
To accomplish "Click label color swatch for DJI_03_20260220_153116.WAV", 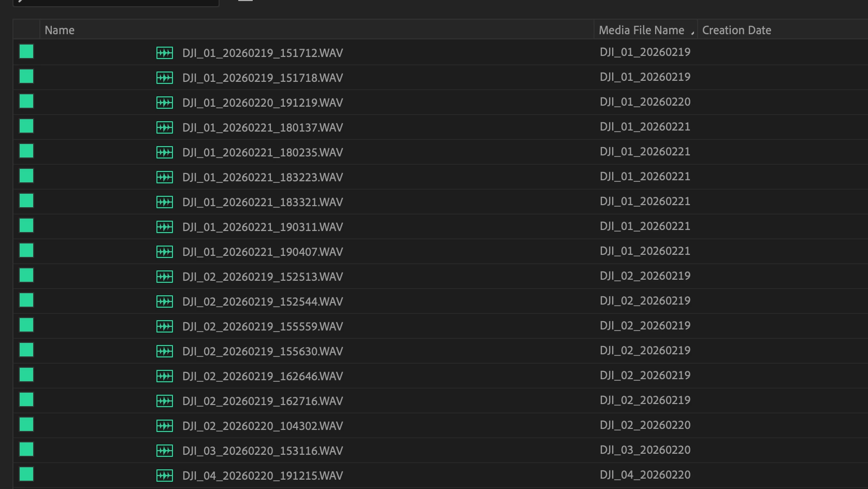I will point(26,449).
